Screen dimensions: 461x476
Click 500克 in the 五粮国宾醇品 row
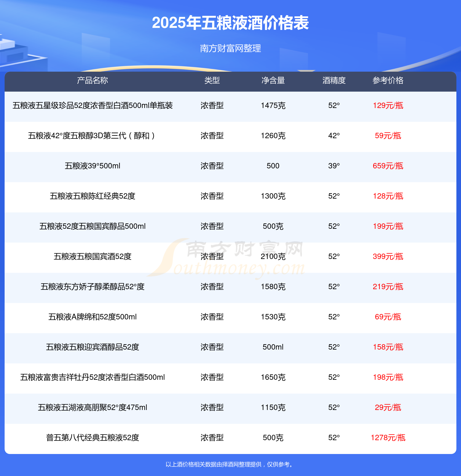coord(273,226)
